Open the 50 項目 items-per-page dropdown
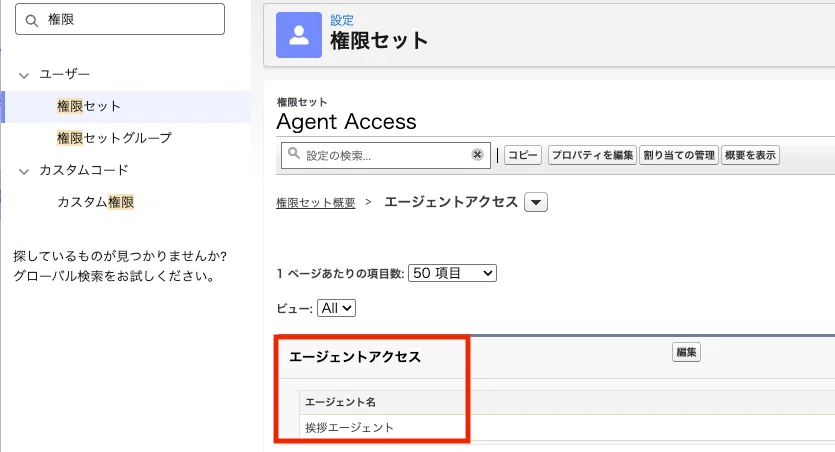Image resolution: width=835 pixels, height=452 pixels. point(452,273)
